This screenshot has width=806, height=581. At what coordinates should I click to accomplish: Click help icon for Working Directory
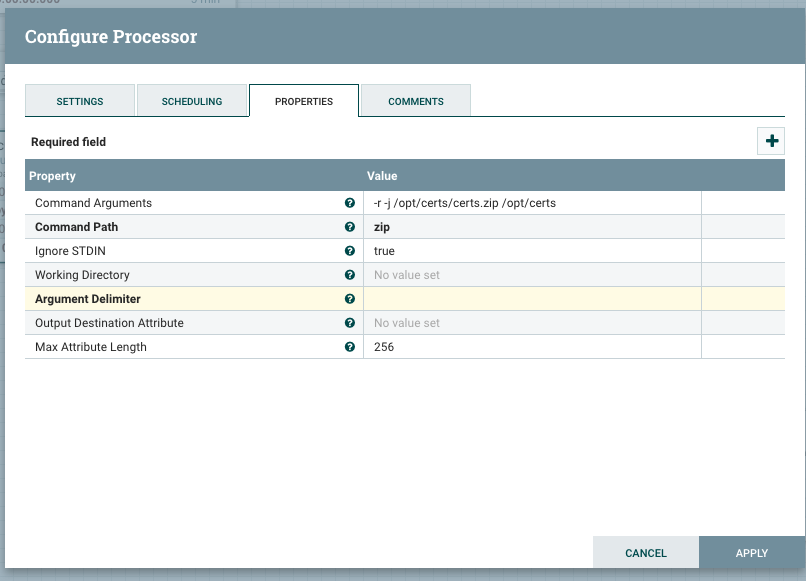click(x=350, y=275)
